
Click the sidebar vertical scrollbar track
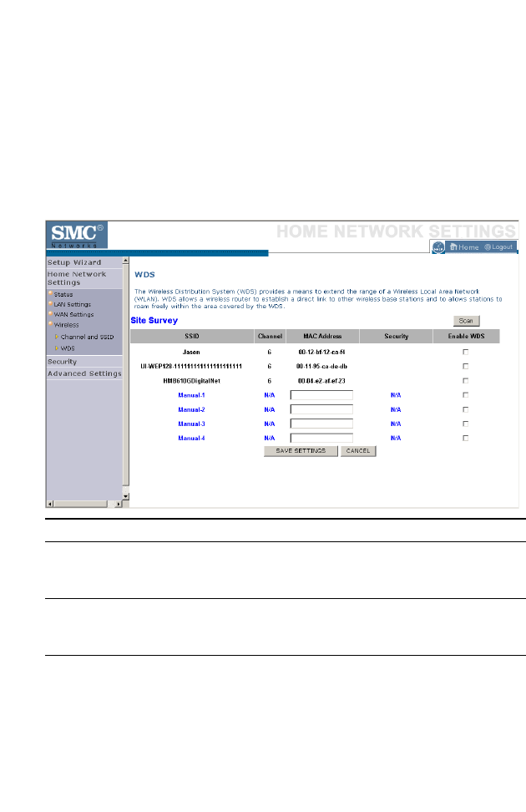pos(125,378)
